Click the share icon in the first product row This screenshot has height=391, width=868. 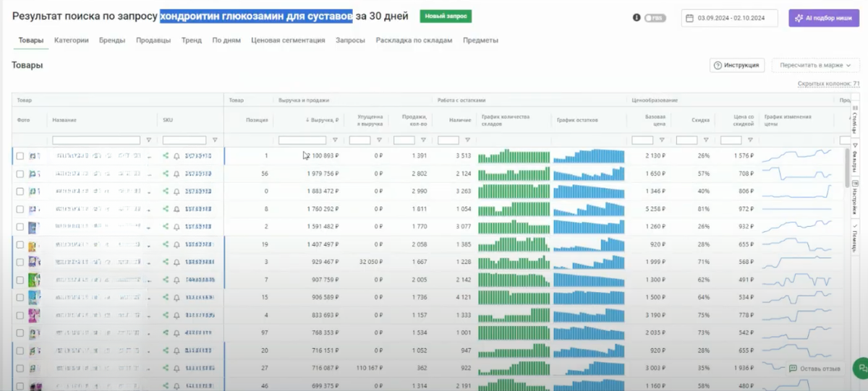tap(166, 155)
